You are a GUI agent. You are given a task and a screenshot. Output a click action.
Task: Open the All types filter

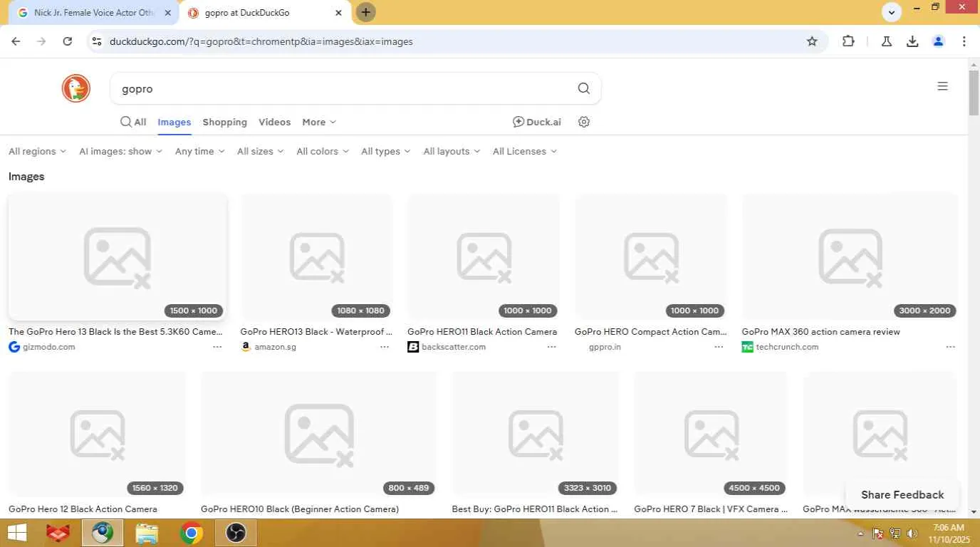(x=386, y=151)
